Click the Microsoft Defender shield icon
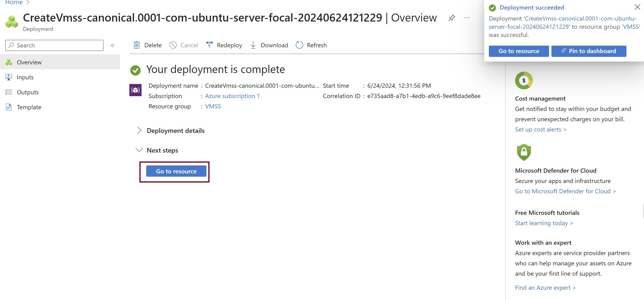This screenshot has height=300, width=644. tap(524, 152)
